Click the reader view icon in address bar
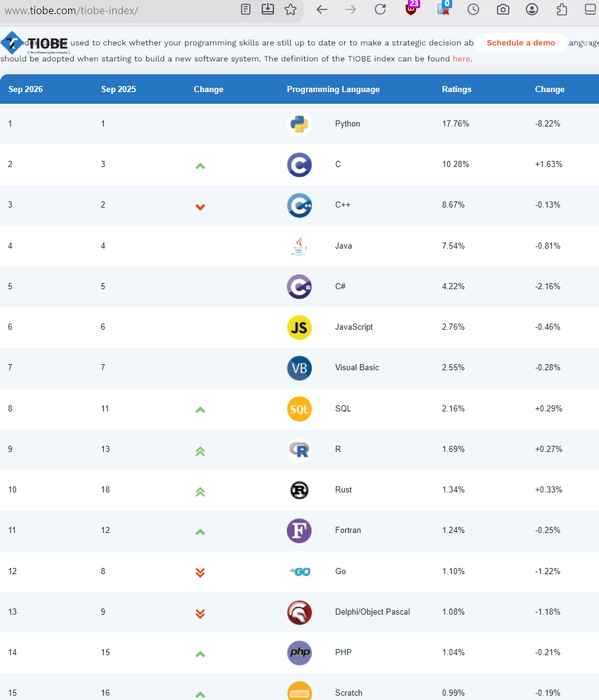 (x=246, y=9)
